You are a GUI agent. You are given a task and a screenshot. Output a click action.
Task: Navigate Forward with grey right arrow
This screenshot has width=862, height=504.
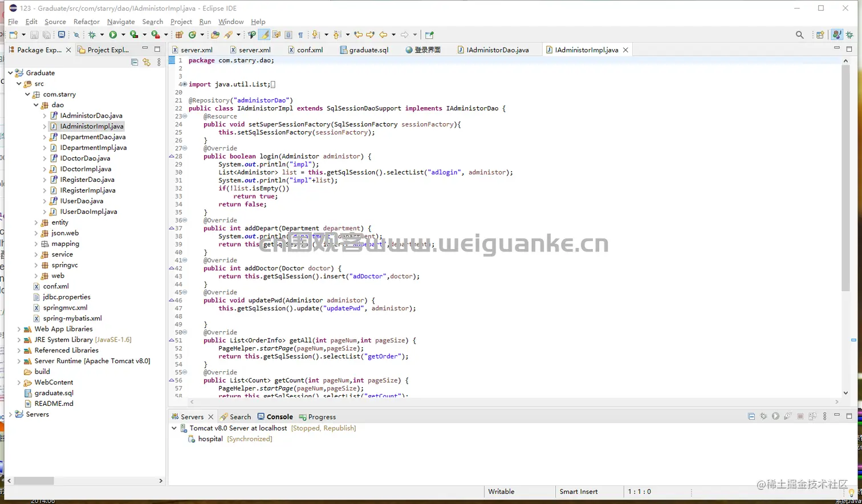[404, 35]
